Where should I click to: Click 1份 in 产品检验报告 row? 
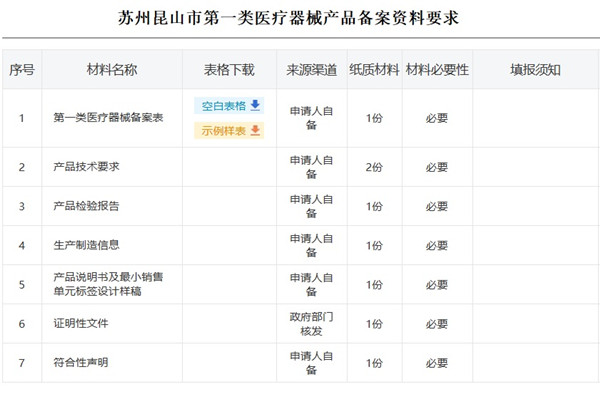tap(374, 207)
